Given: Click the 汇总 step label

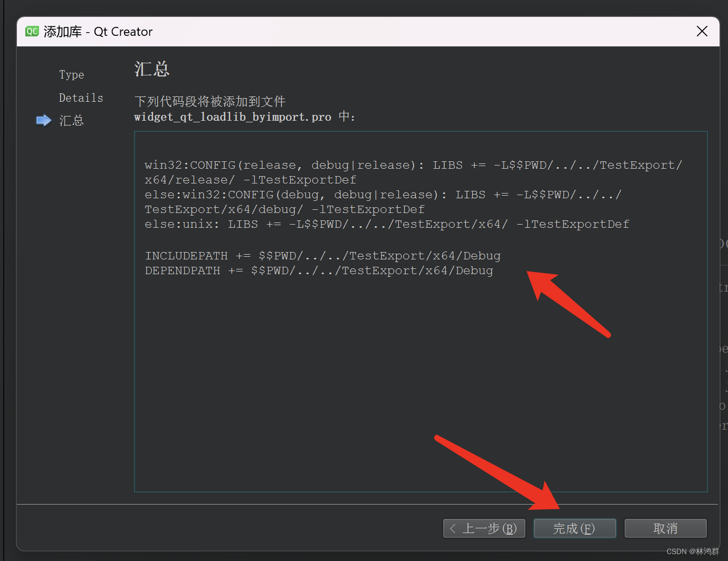Looking at the screenshot, I should point(72,121).
